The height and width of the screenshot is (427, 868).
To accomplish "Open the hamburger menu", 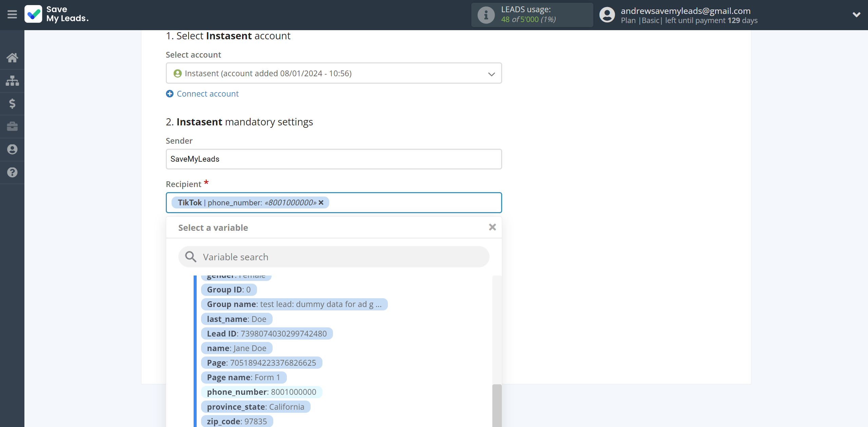I will (12, 15).
